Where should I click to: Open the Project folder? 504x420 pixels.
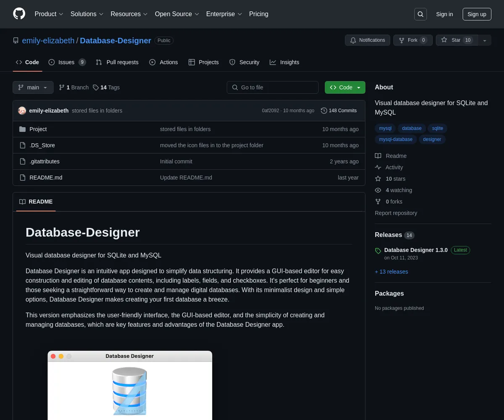click(38, 129)
